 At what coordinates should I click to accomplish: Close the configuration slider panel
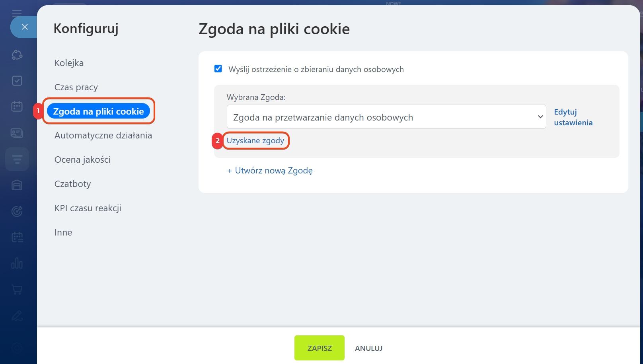click(x=24, y=27)
